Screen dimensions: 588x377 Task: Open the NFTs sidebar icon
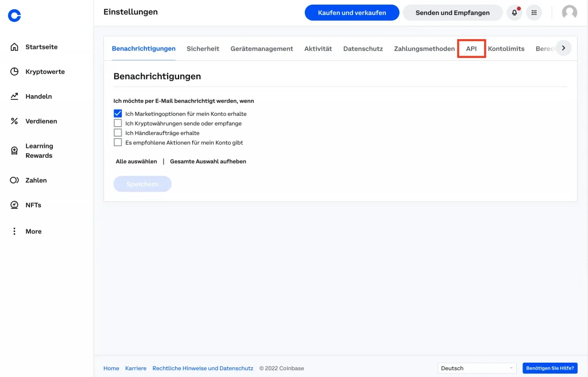(x=14, y=205)
